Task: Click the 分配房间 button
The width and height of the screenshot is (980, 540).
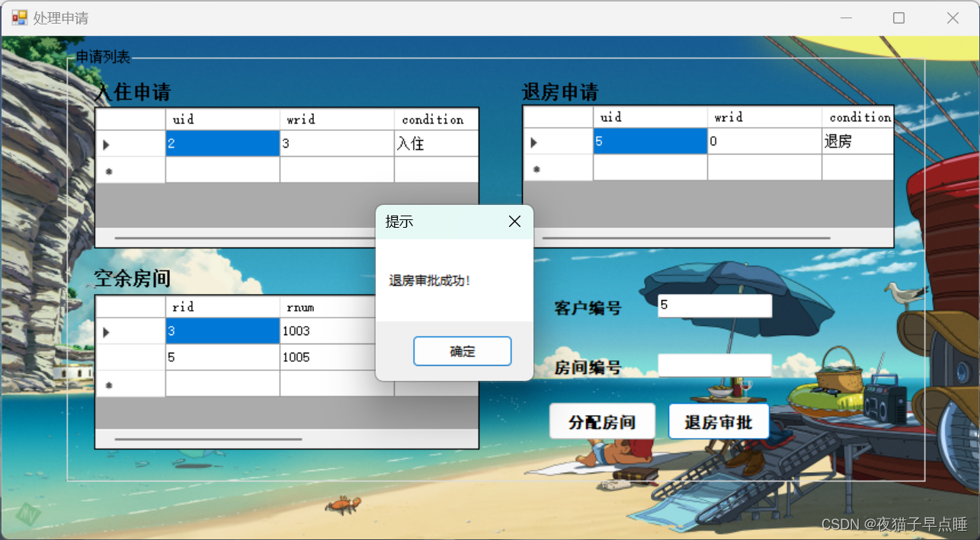Action: (x=602, y=421)
